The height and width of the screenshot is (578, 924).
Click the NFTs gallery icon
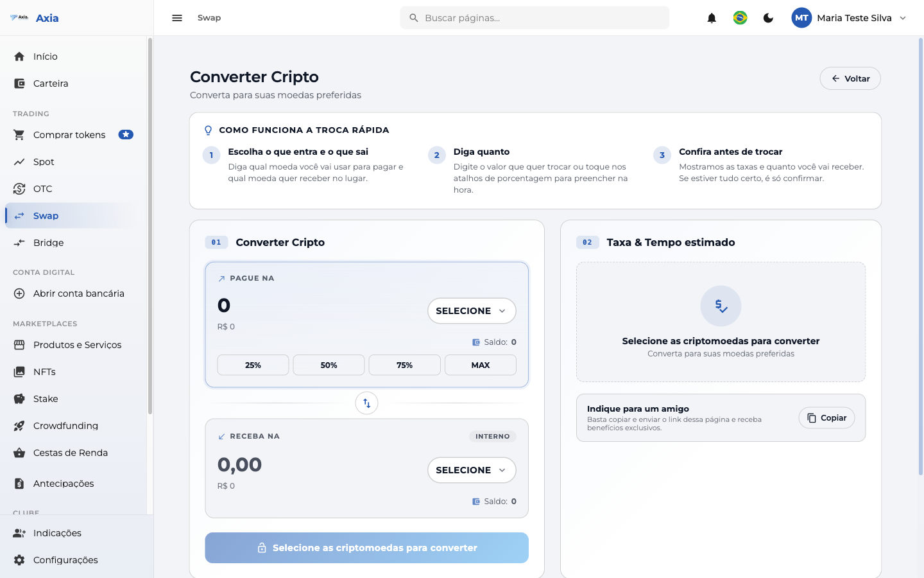click(19, 372)
